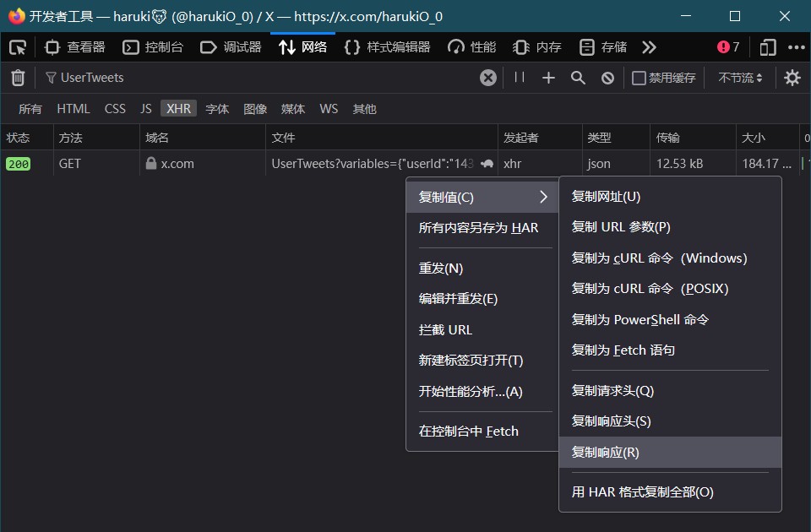Open request blocking icon

click(607, 78)
